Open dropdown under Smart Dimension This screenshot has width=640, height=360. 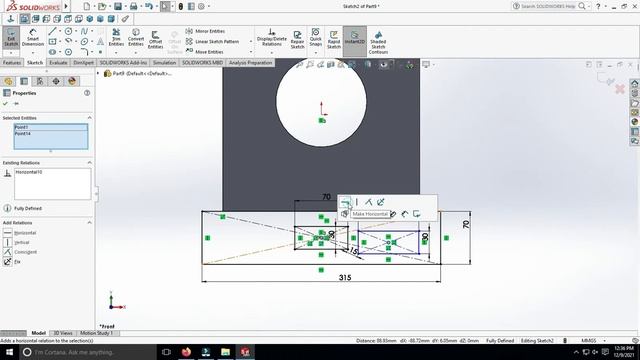point(33,53)
